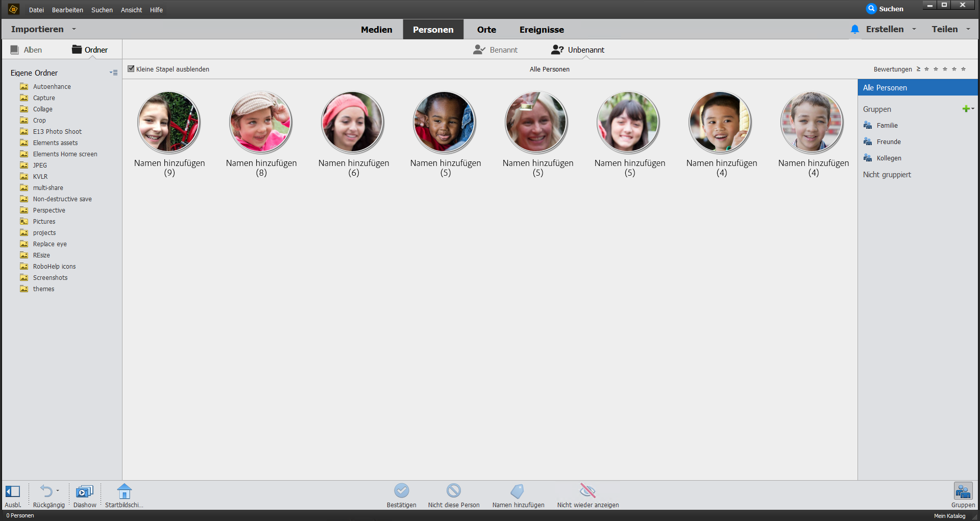The width and height of the screenshot is (980, 521).
Task: Open the Hilfe menu
Action: (x=156, y=10)
